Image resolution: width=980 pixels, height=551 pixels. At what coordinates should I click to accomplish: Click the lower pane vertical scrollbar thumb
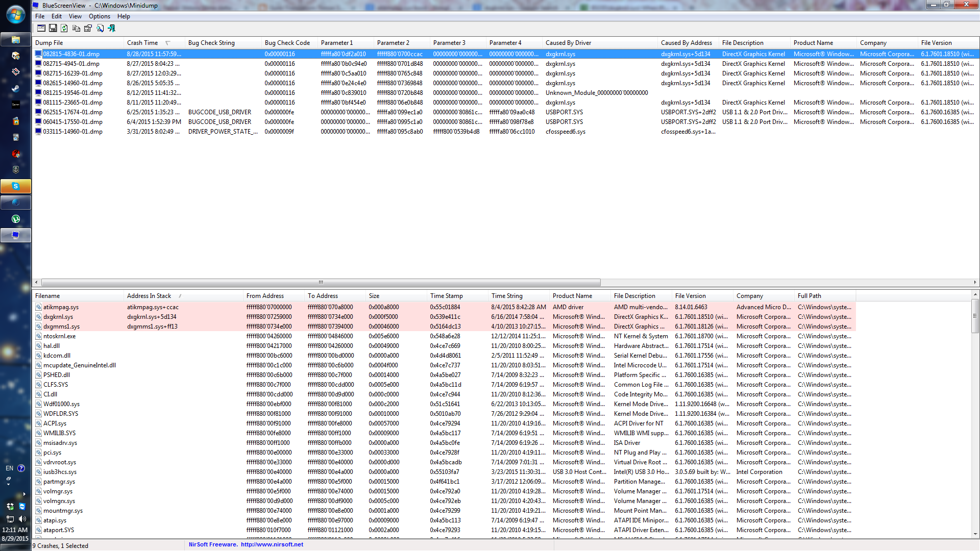975,316
